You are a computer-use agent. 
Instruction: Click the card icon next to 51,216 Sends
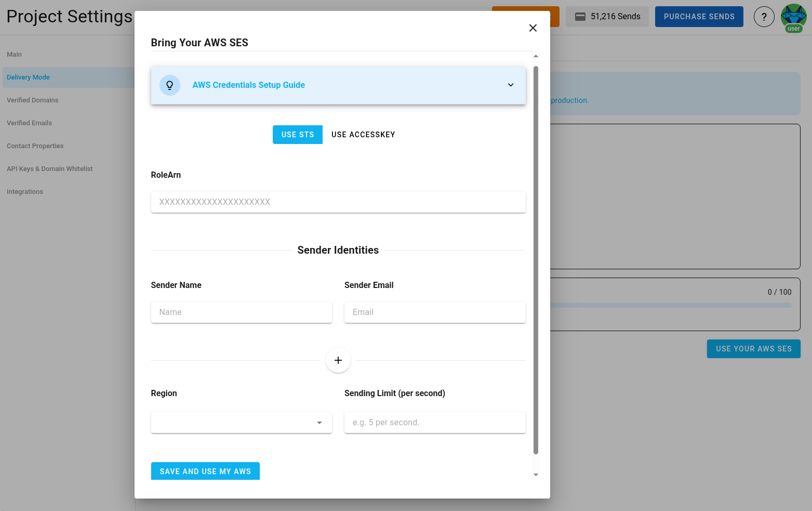pos(580,16)
